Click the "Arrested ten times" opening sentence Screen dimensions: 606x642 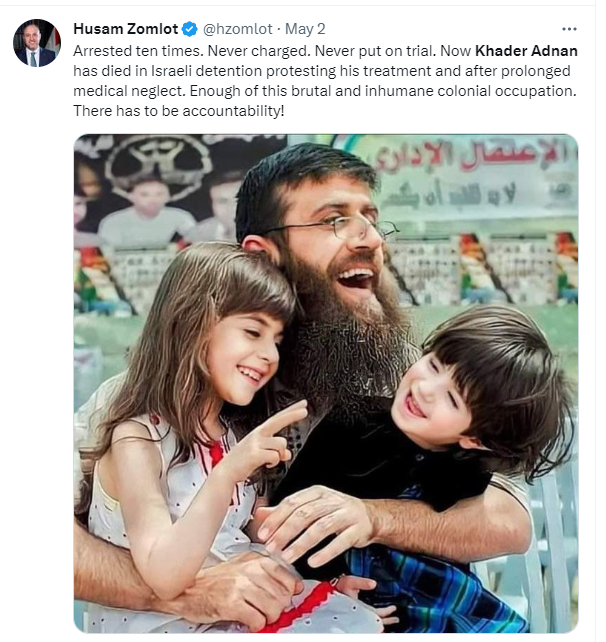(138, 51)
